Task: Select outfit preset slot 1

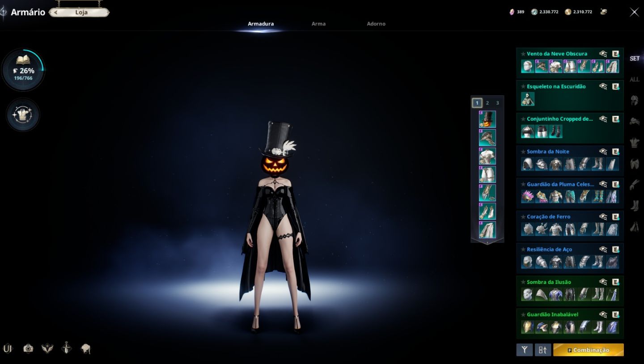Action: click(x=477, y=103)
